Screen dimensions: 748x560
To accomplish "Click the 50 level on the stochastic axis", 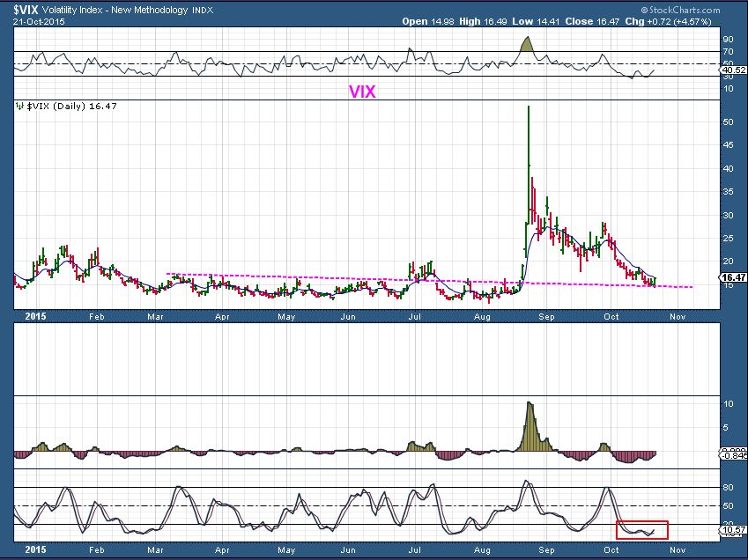I will (728, 506).
